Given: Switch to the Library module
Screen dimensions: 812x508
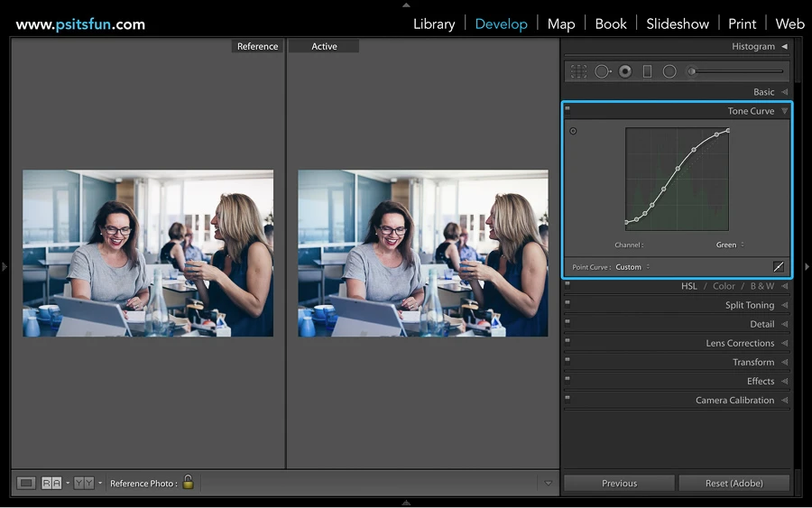Looking at the screenshot, I should (x=434, y=24).
